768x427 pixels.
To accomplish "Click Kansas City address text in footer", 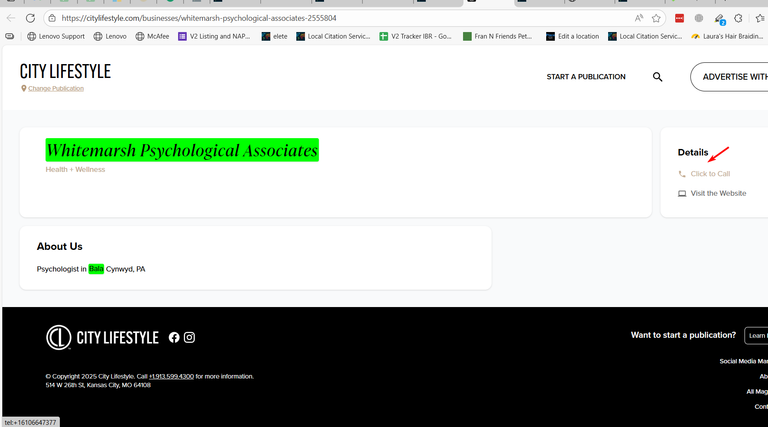I will coord(98,385).
